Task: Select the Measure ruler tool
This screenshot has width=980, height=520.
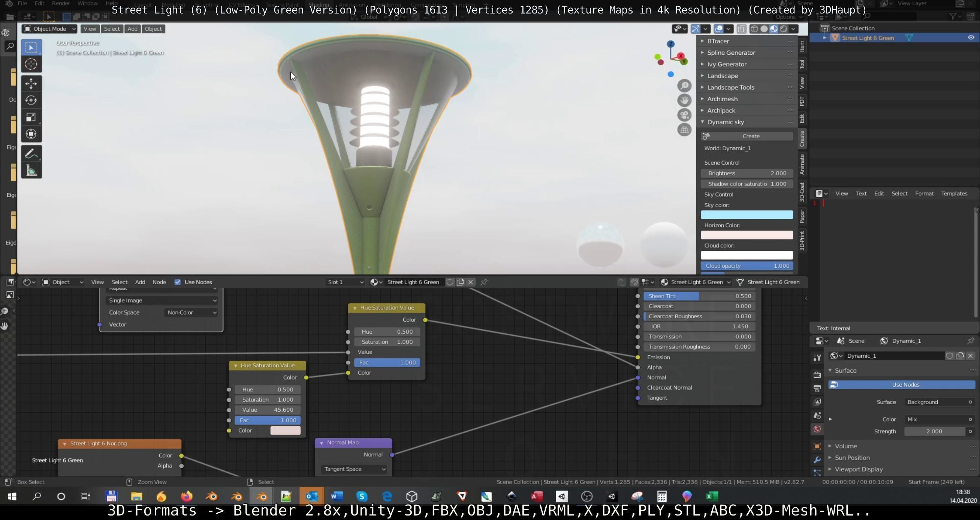Action: pos(31,171)
